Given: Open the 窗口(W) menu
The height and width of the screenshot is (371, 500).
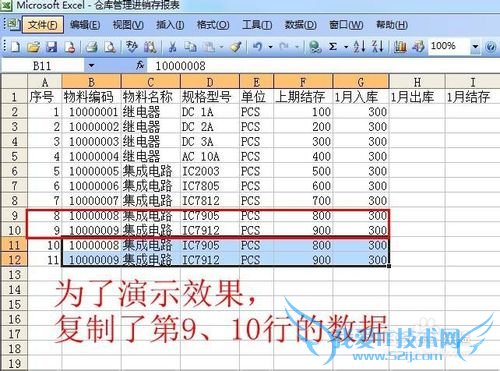Looking at the screenshot, I should click(346, 25).
